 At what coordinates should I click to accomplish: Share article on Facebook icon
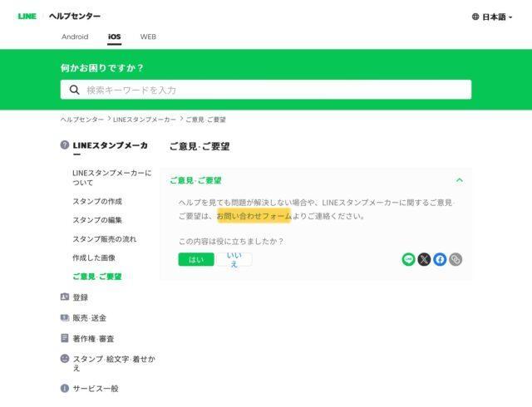click(440, 259)
